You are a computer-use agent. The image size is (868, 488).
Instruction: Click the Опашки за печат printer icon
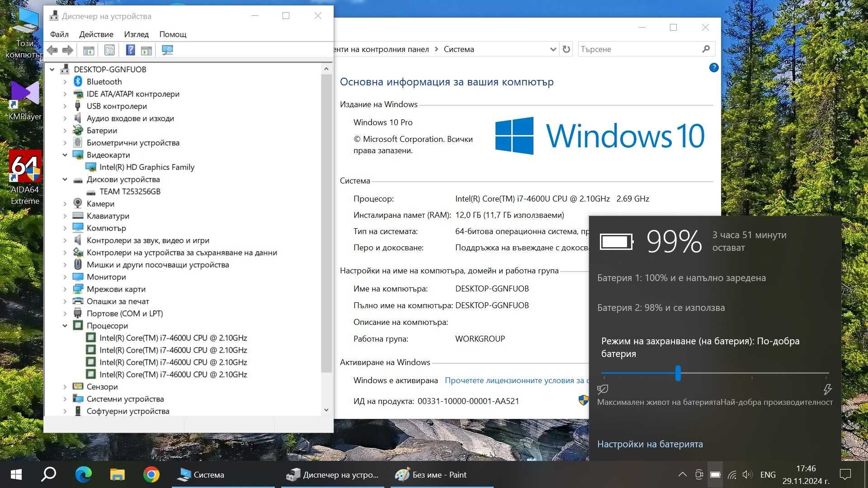click(78, 301)
